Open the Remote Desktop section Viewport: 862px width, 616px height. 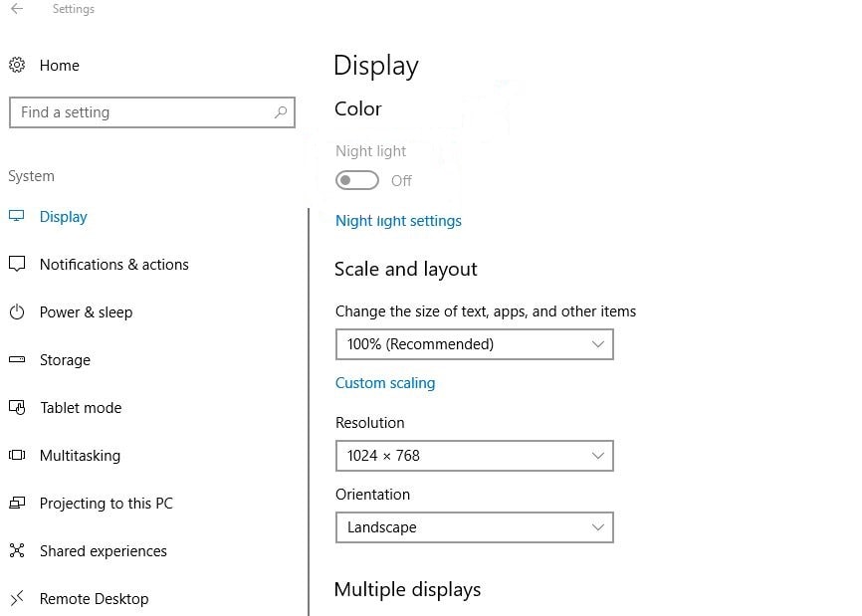(94, 598)
